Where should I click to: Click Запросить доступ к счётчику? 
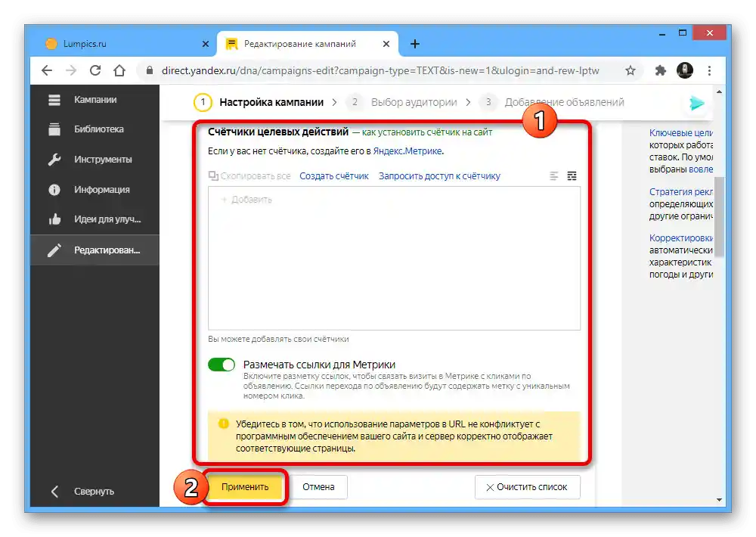coord(439,176)
